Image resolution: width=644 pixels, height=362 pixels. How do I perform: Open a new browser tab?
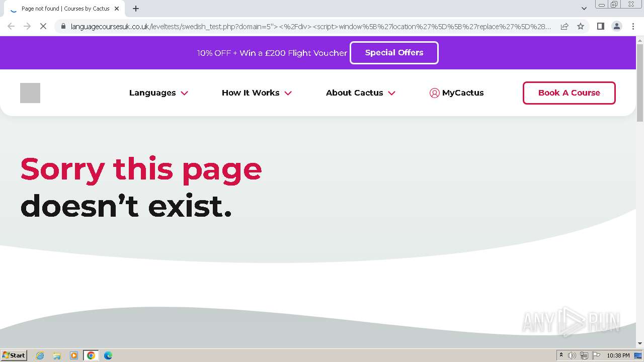pos(136,9)
